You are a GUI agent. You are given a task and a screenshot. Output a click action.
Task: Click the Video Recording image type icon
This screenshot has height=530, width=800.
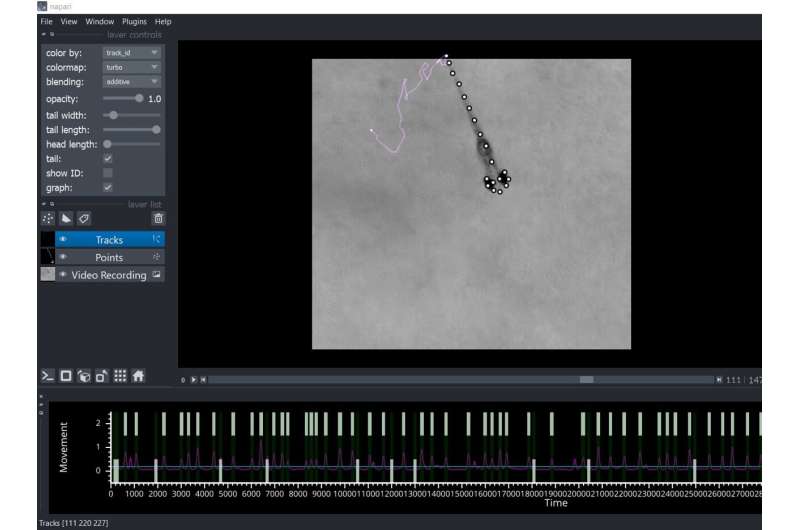[156, 274]
